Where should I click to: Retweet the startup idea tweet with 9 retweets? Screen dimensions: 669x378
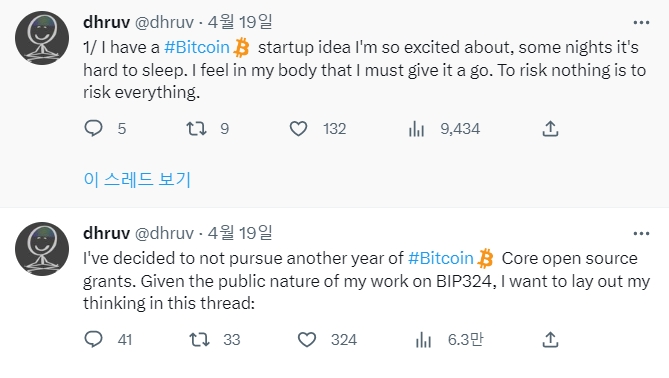tap(197, 128)
